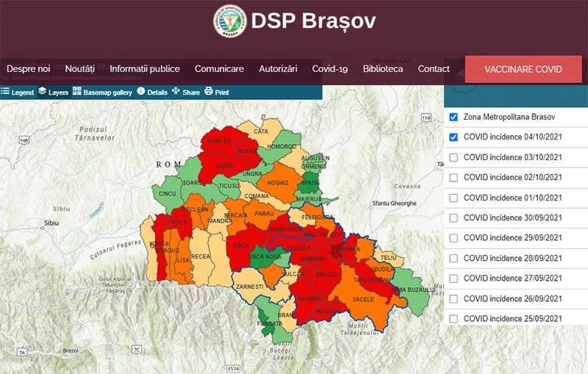This screenshot has height=374, width=588.
Task: Open the Basemap gallery grid icon
Action: [x=77, y=92]
